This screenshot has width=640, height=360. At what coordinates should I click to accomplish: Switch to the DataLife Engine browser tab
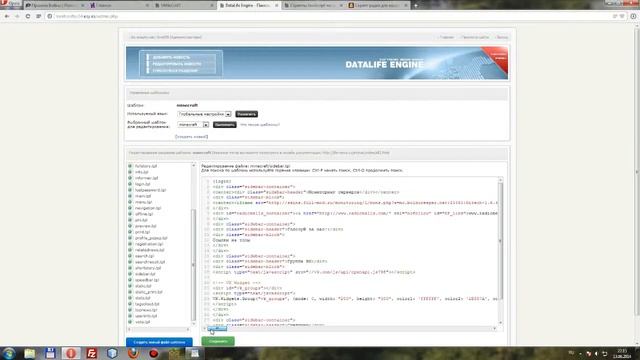tap(249, 5)
